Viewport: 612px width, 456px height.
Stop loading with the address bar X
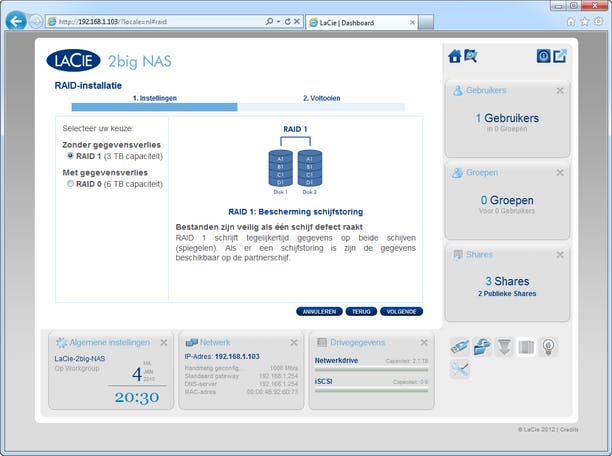coord(297,21)
